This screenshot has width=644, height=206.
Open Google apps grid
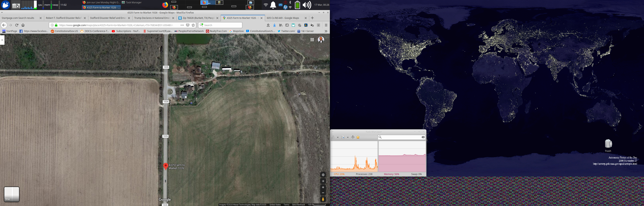pos(312,39)
